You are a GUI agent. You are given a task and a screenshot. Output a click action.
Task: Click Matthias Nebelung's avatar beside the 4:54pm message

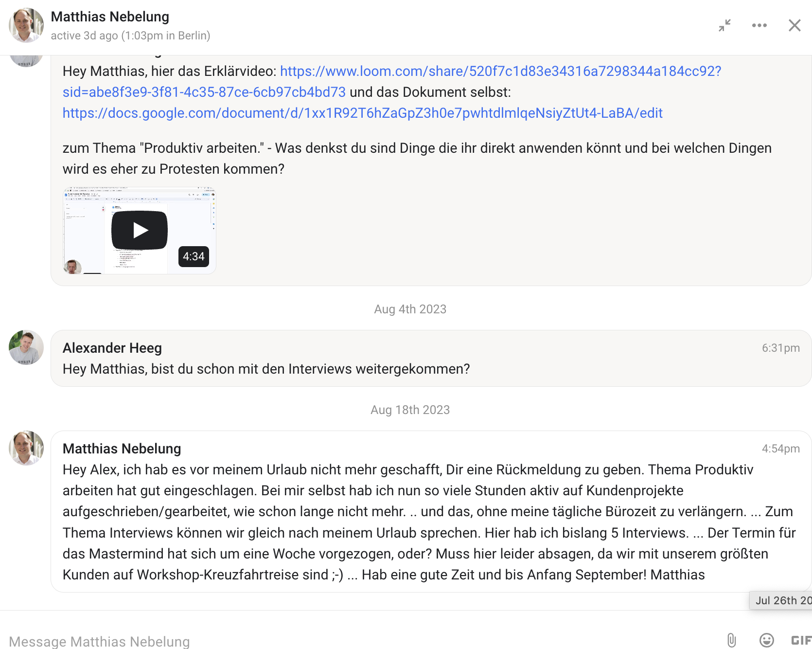pos(26,448)
